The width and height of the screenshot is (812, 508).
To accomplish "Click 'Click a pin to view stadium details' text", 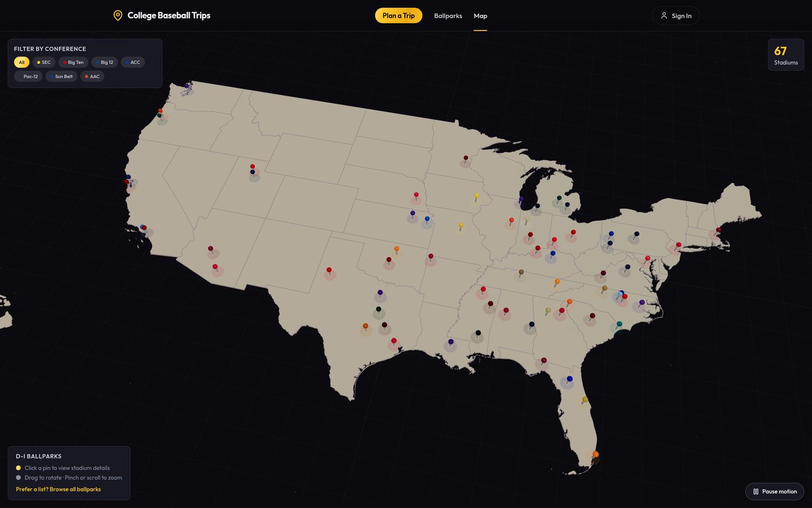I will tap(67, 468).
